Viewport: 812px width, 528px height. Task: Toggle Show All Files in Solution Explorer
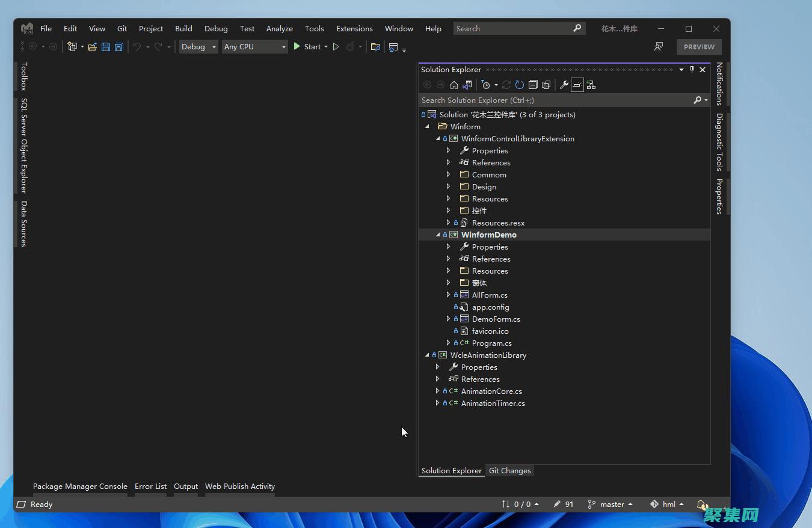[546, 85]
